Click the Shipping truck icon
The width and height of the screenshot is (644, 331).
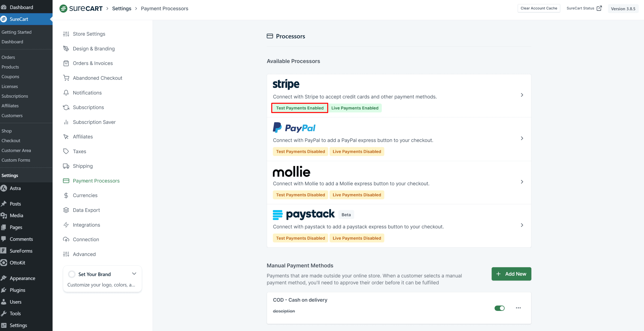pos(66,166)
